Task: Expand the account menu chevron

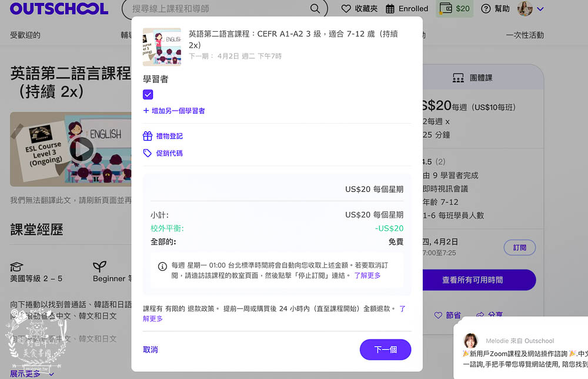Action: click(540, 9)
